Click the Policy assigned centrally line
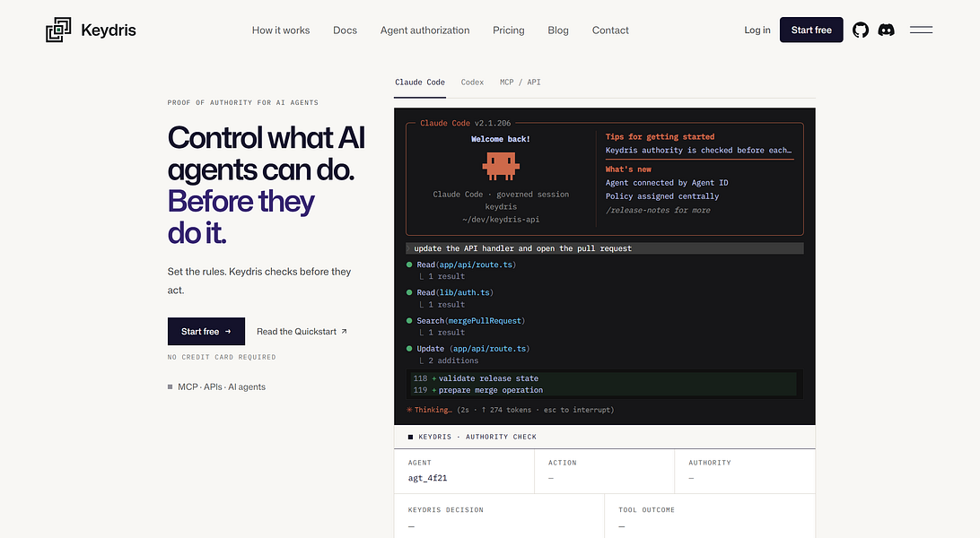Viewport: 980px width, 538px height. pos(662,196)
